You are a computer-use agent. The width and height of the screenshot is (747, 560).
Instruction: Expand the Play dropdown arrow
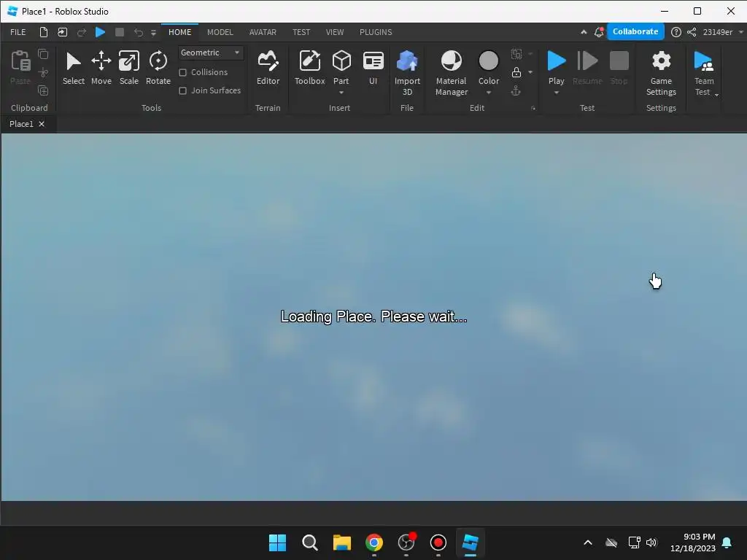coord(556,93)
